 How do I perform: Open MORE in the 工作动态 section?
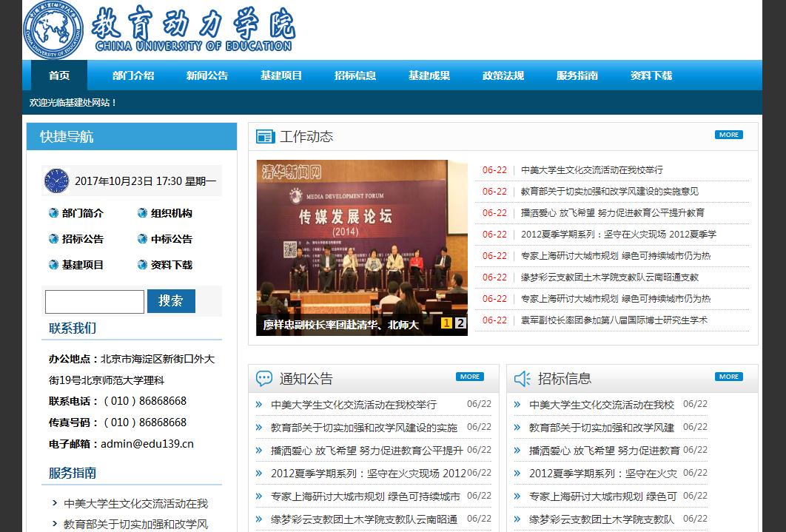tap(728, 135)
